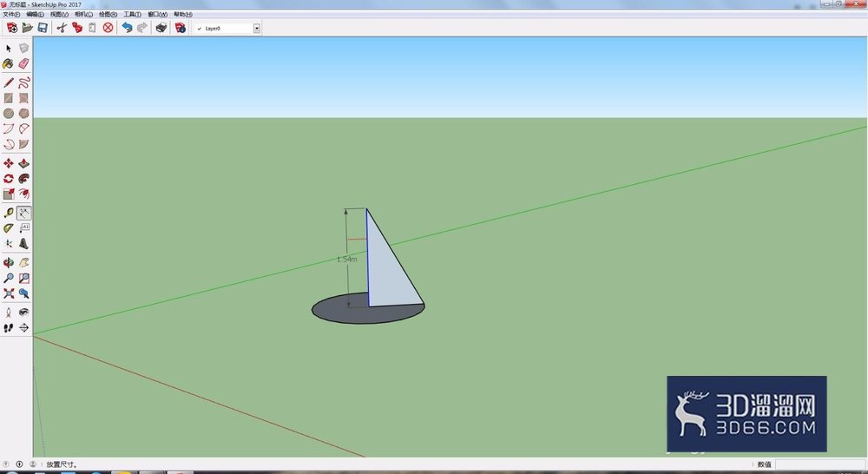Select the Protractor tool

tap(9, 228)
